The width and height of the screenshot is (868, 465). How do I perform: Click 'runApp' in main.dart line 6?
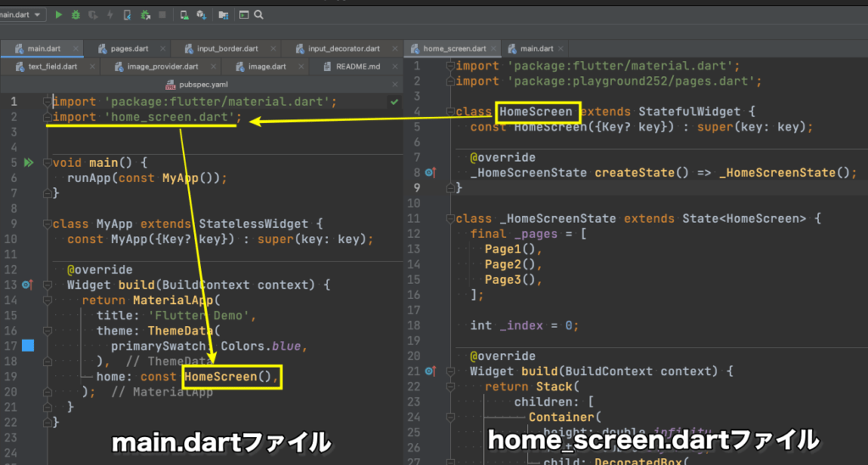(88, 178)
